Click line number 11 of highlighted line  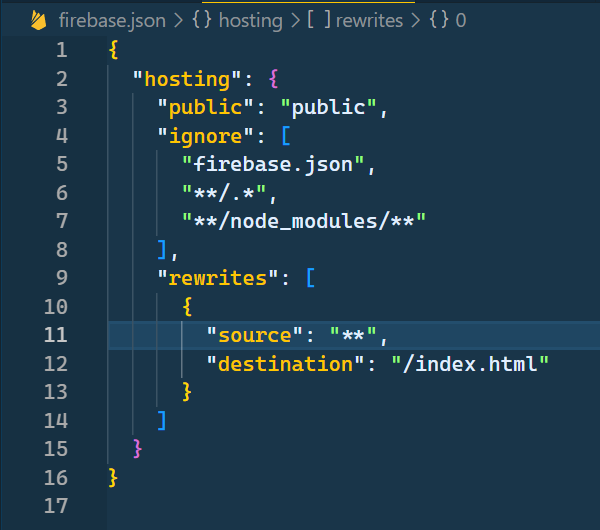pyautogui.click(x=56, y=335)
